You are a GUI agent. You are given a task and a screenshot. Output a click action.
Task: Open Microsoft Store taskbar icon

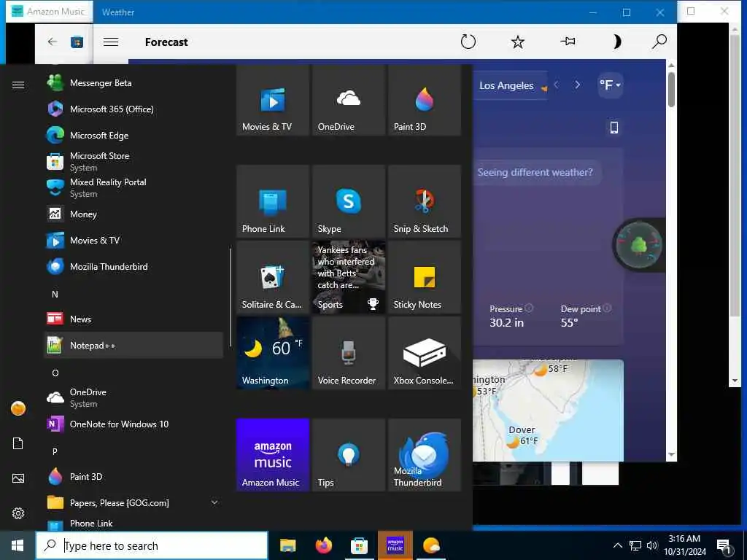point(359,545)
